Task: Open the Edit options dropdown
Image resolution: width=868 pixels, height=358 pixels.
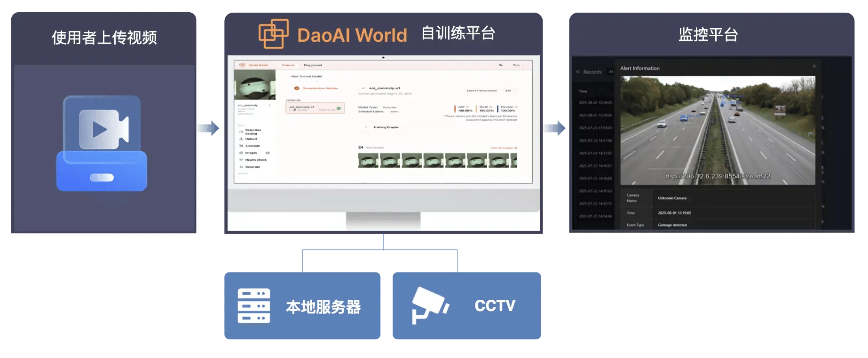Action: pyautogui.click(x=510, y=91)
